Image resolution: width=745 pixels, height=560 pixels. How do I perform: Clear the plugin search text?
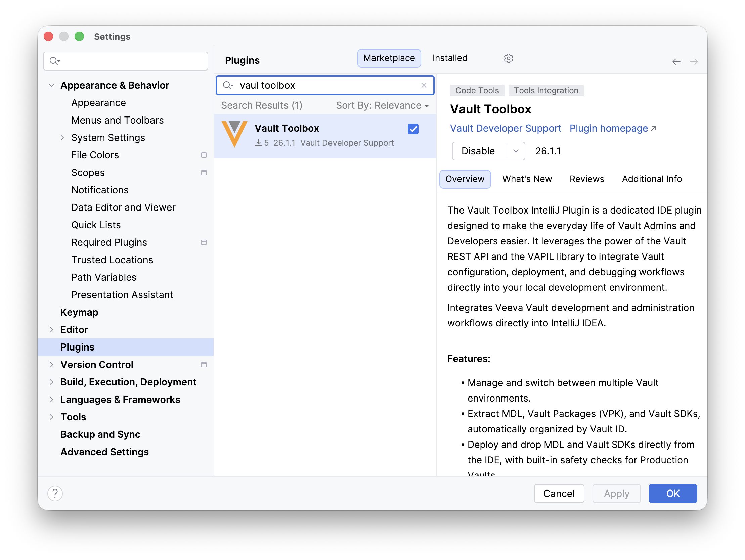(x=424, y=86)
